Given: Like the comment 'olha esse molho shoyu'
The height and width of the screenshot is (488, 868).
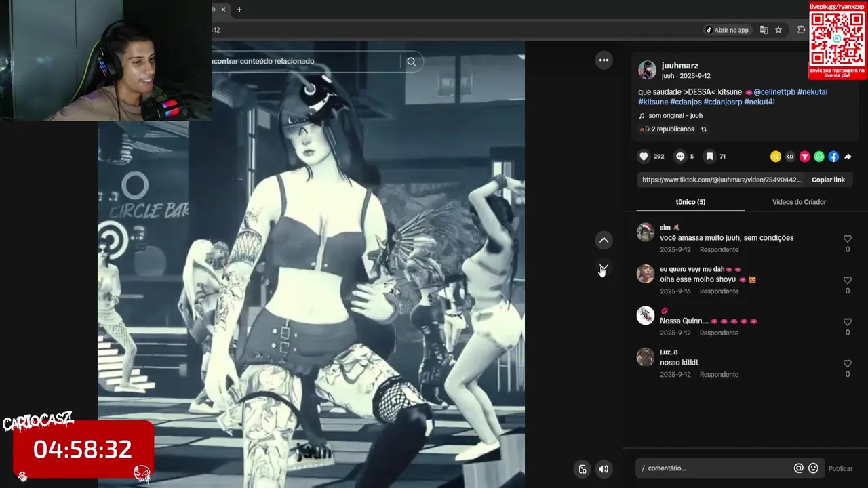Looking at the screenshot, I should pyautogui.click(x=847, y=280).
